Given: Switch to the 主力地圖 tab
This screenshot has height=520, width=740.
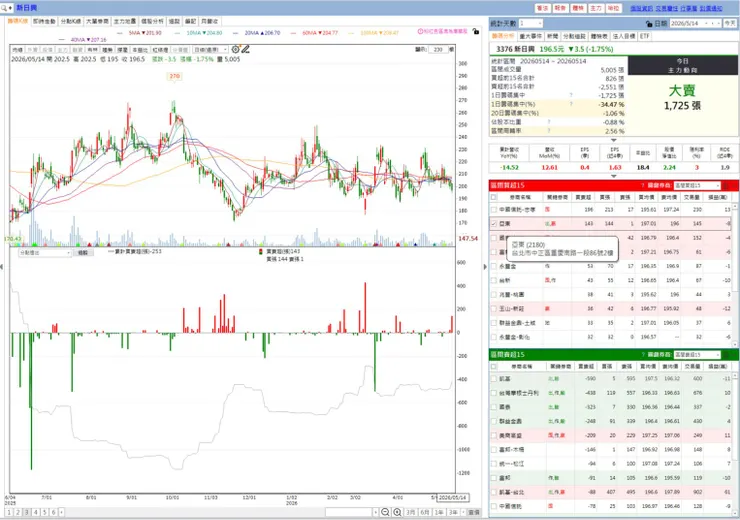Looking at the screenshot, I should pos(125,21).
